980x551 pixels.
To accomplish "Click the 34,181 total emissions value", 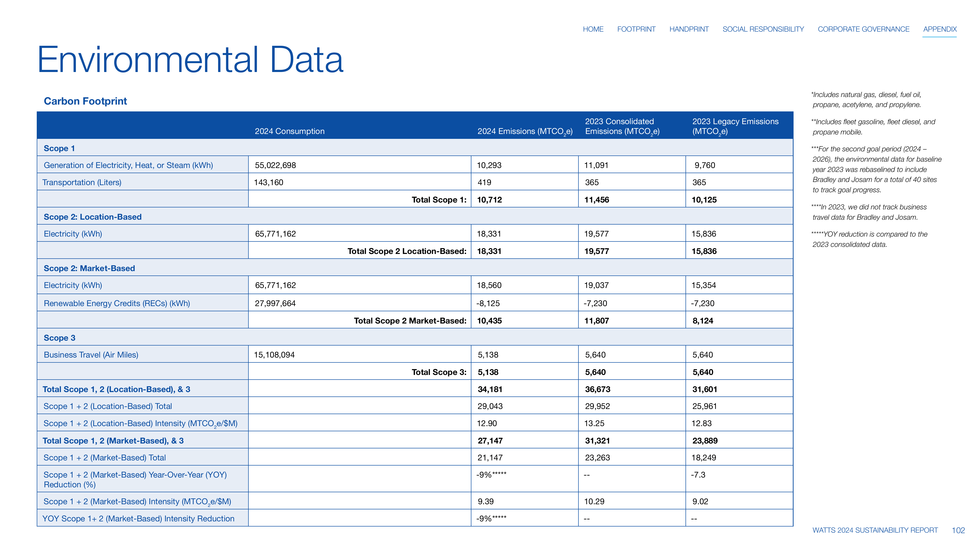I will point(490,389).
